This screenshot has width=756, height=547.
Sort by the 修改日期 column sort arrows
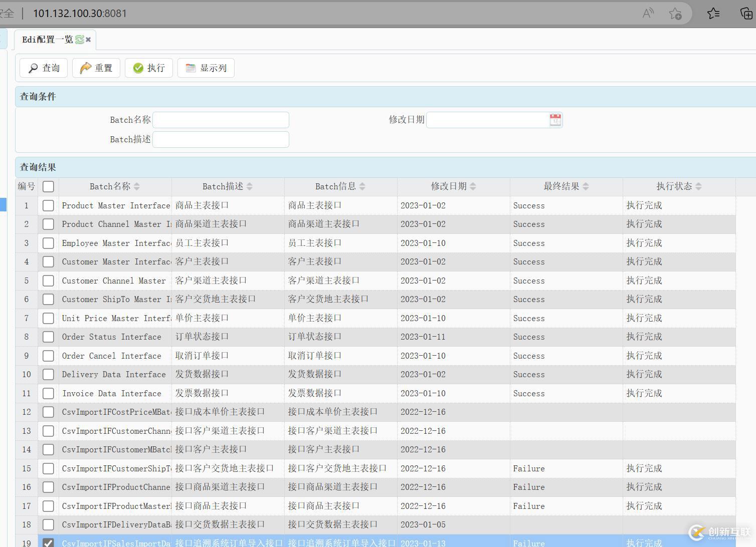point(473,186)
